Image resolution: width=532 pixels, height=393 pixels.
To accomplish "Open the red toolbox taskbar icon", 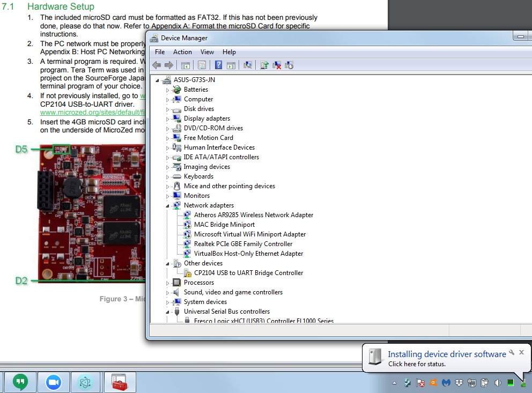I will point(120,382).
